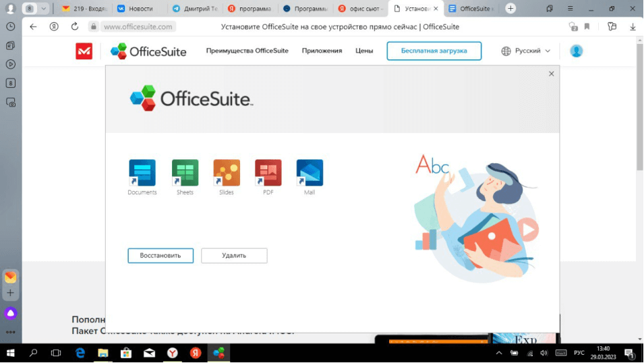Click the OfficeSuite logo in site header
This screenshot has width=644, height=363.
(x=148, y=51)
